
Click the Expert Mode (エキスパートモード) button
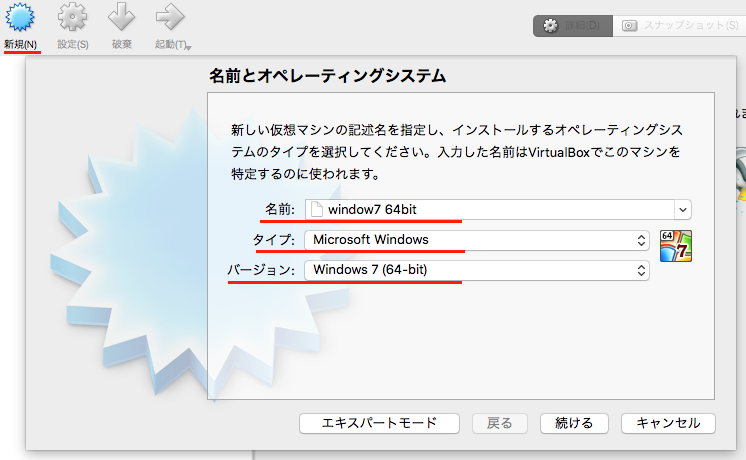tap(379, 423)
